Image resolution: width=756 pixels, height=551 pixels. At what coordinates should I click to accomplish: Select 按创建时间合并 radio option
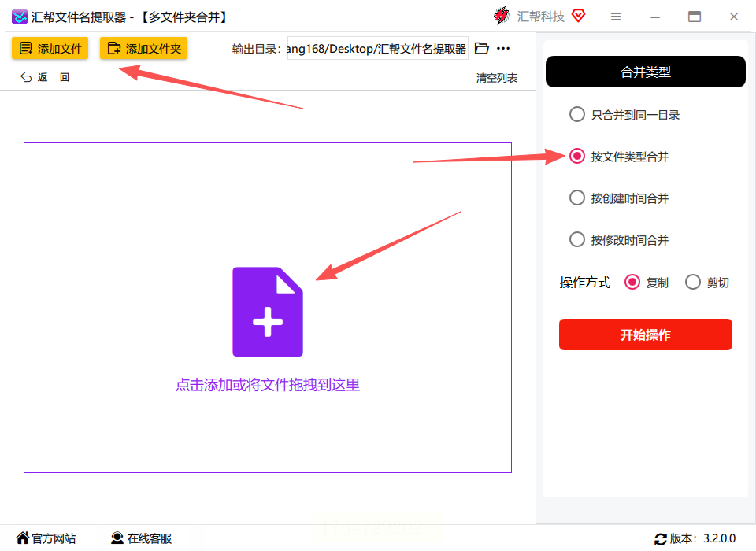point(619,198)
